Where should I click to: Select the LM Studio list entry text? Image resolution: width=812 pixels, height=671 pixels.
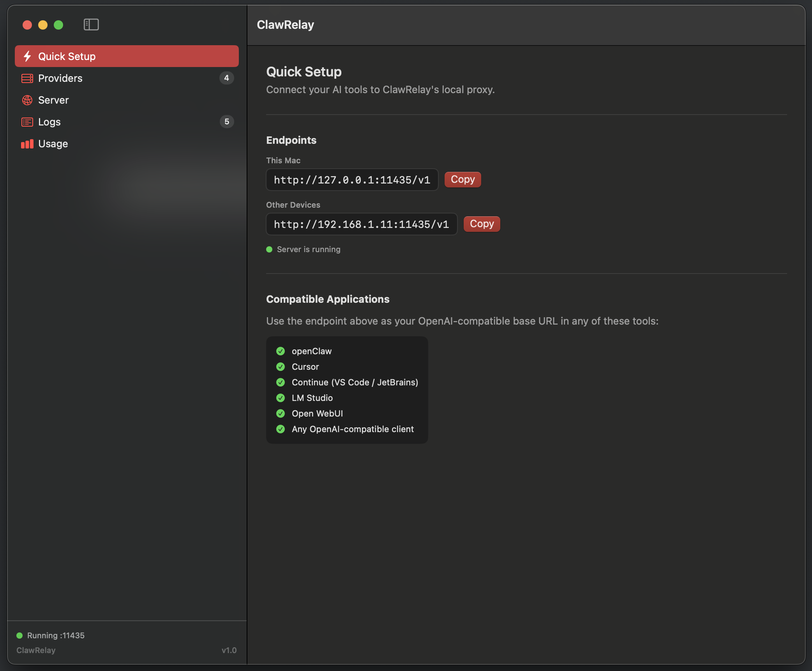(312, 398)
